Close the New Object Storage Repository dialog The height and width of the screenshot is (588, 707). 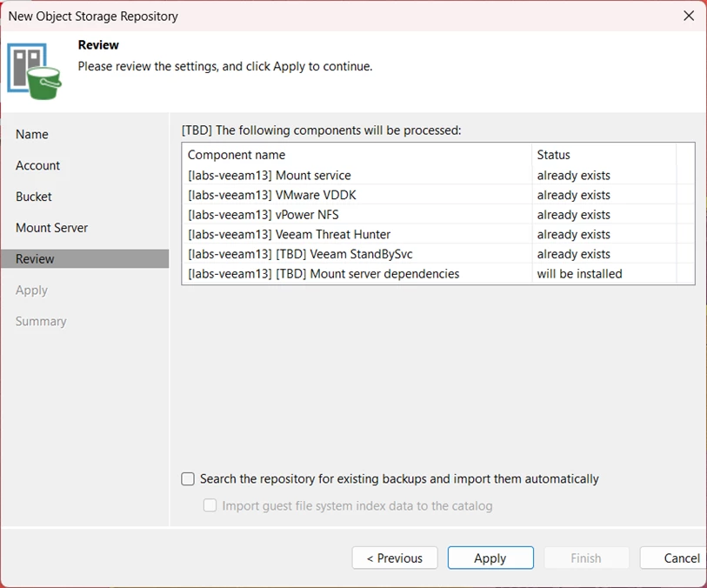(689, 16)
